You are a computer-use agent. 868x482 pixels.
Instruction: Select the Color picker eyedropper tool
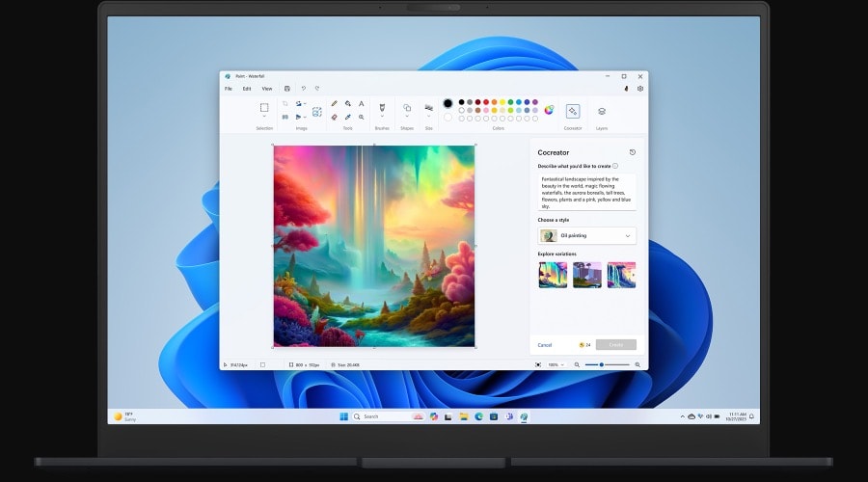[348, 117]
